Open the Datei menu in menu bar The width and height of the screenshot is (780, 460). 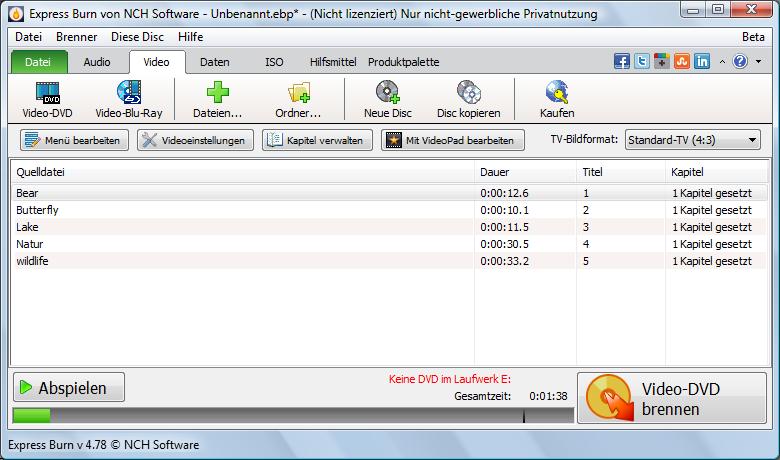[x=28, y=37]
